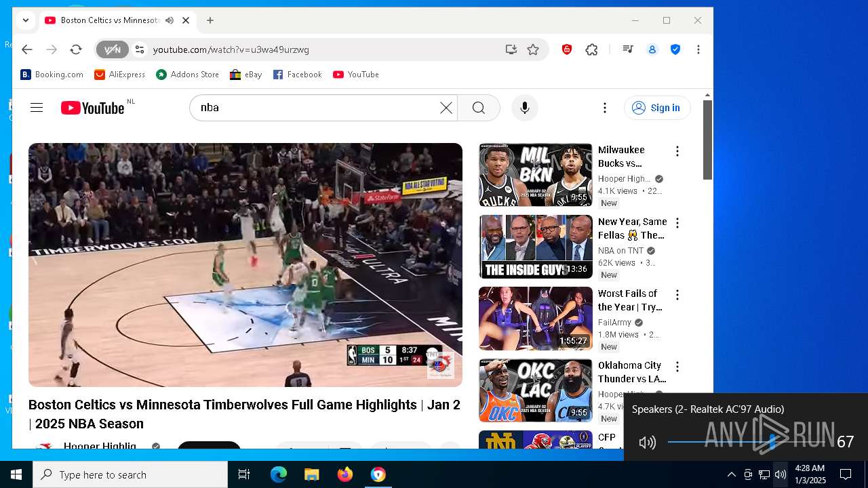The image size is (868, 488).
Task: Open the YouTube guide hamburger menu
Action: [x=37, y=108]
